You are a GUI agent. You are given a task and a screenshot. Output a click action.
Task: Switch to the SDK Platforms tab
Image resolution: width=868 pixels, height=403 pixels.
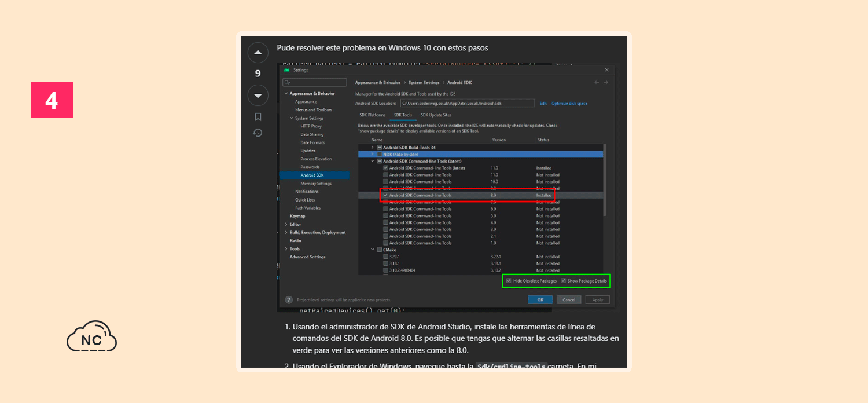tap(372, 115)
